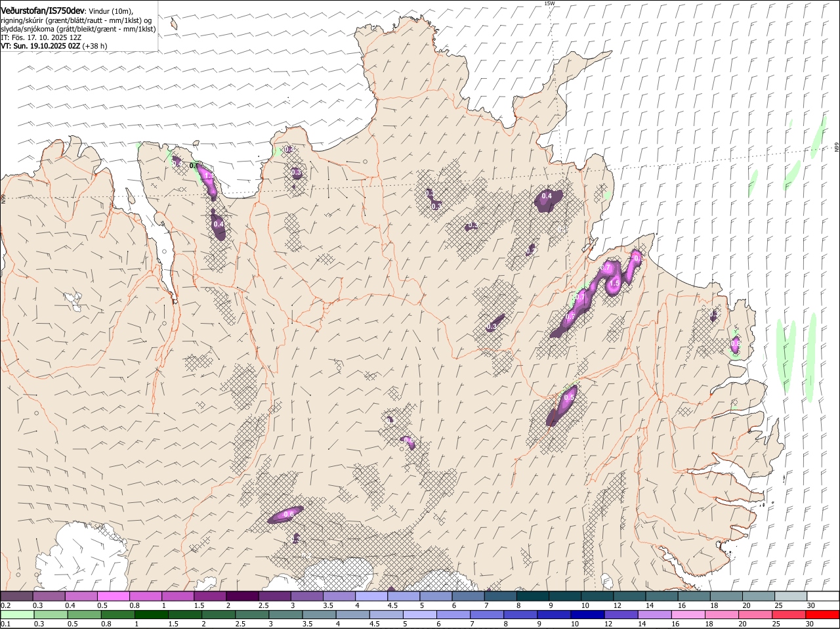The height and width of the screenshot is (629, 840).
Task: Pick the lower legend swatch labeled 2
Action: click(x=218, y=615)
